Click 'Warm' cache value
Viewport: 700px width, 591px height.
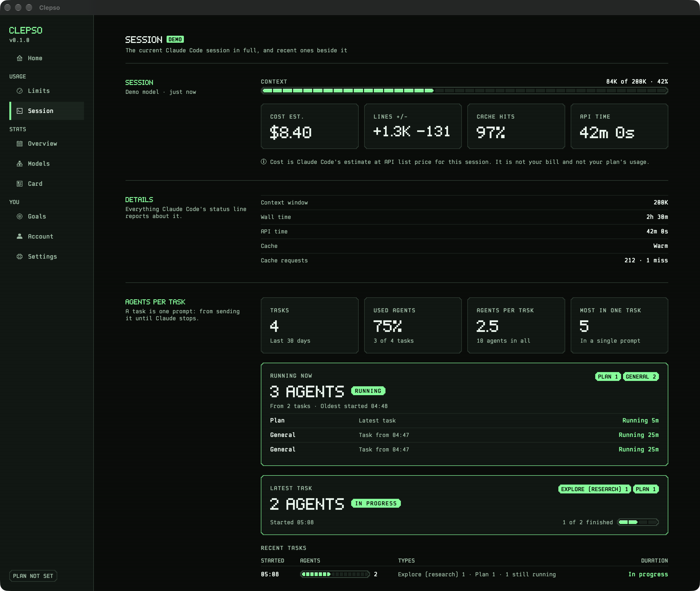(x=661, y=246)
